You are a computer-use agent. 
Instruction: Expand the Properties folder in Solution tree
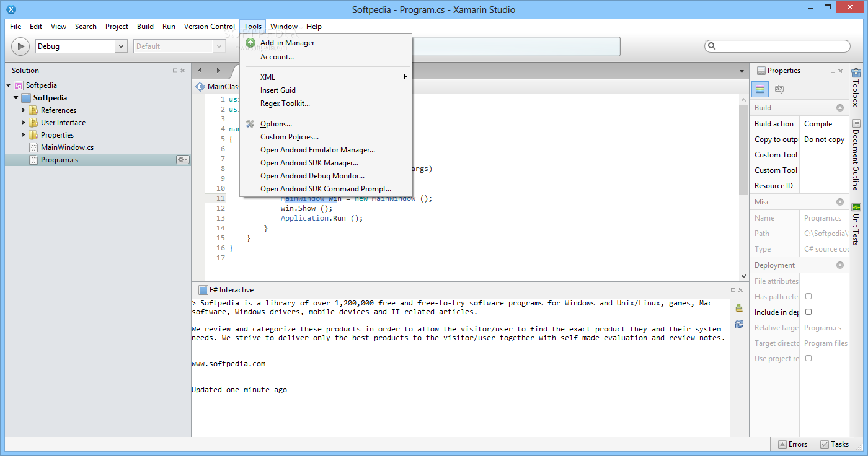[x=24, y=135]
